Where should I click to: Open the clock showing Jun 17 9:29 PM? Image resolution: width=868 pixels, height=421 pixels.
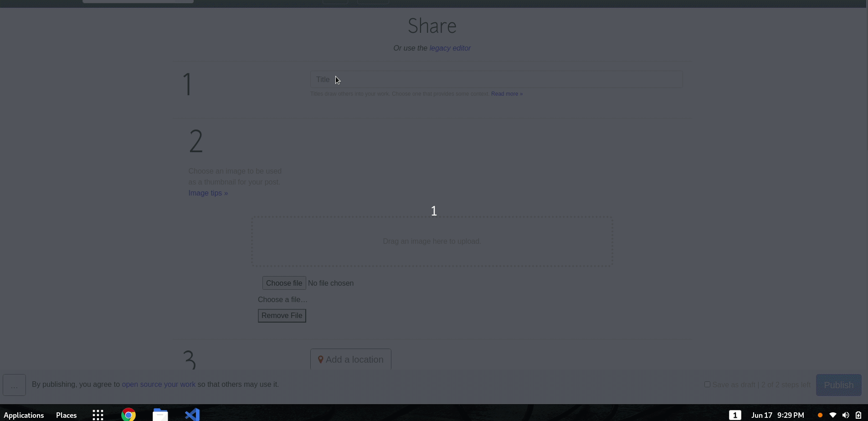[777, 415]
